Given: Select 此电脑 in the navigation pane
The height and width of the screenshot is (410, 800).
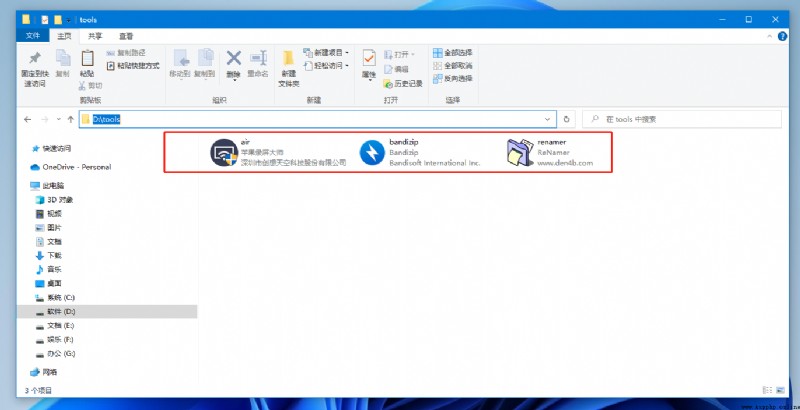Looking at the screenshot, I should [47, 186].
